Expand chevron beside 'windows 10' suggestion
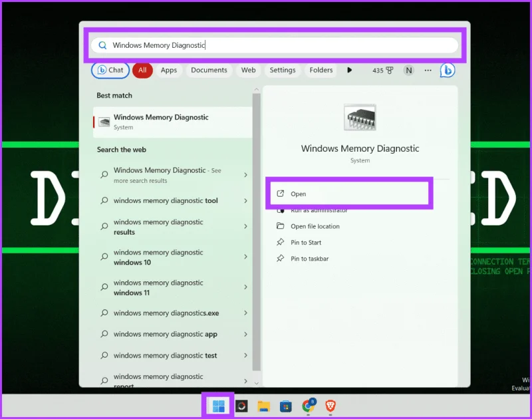The width and height of the screenshot is (532, 419). pos(245,257)
